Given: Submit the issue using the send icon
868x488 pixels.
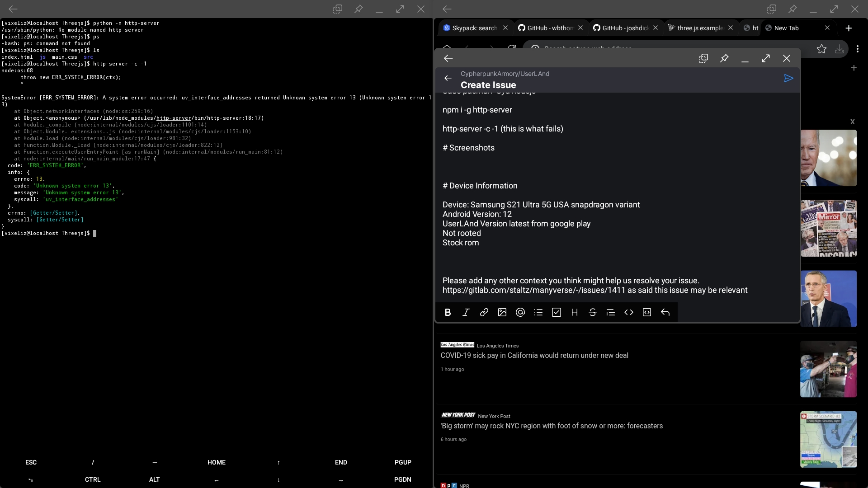Looking at the screenshot, I should click(x=788, y=78).
